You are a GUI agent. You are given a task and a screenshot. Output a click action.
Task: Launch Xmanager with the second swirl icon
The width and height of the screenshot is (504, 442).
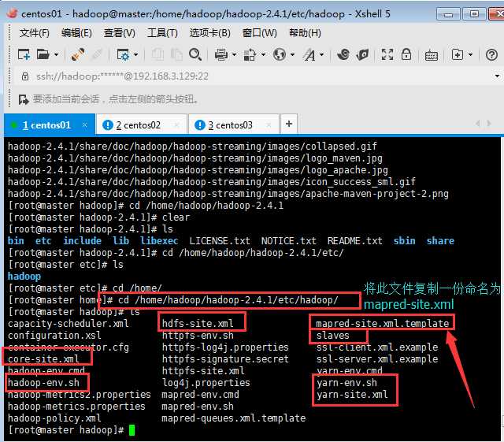(x=362, y=54)
